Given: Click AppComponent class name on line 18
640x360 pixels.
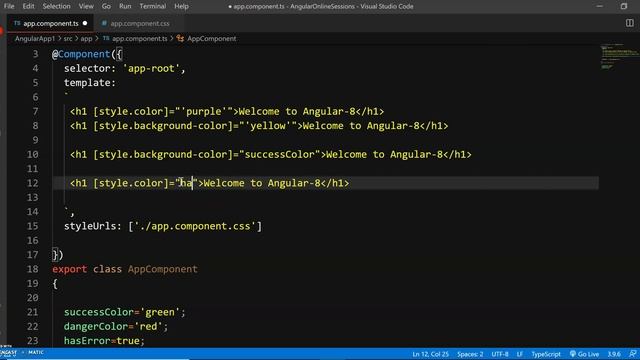Looking at the screenshot, I should pyautogui.click(x=162, y=269).
